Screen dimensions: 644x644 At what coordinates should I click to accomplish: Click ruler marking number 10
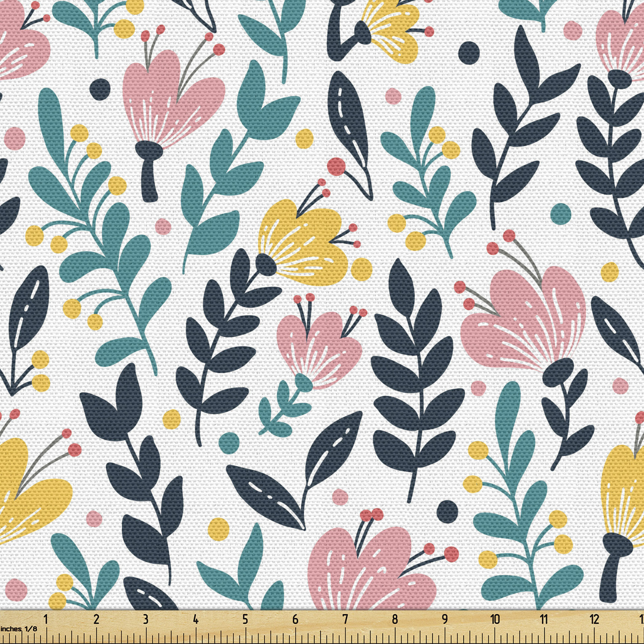click(495, 619)
